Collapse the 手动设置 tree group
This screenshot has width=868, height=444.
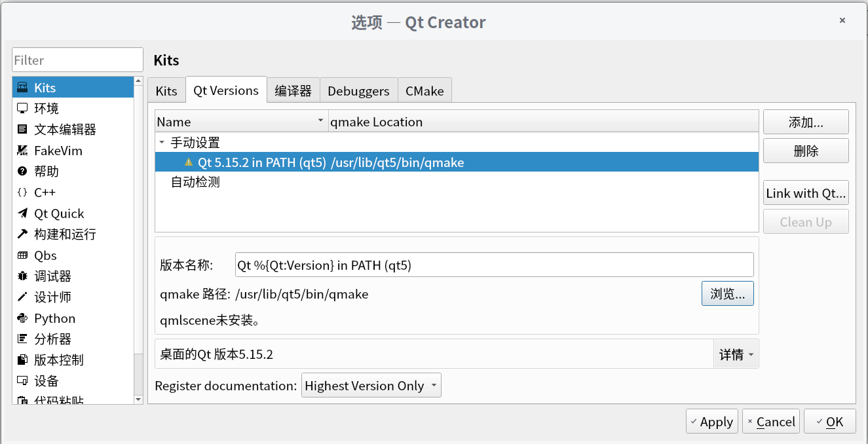point(162,142)
